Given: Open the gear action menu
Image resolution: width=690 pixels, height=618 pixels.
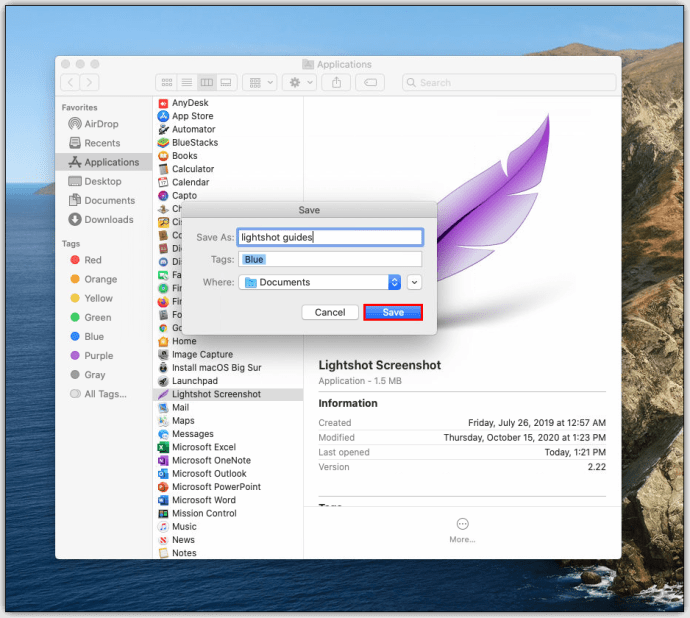Looking at the screenshot, I should pos(300,82).
